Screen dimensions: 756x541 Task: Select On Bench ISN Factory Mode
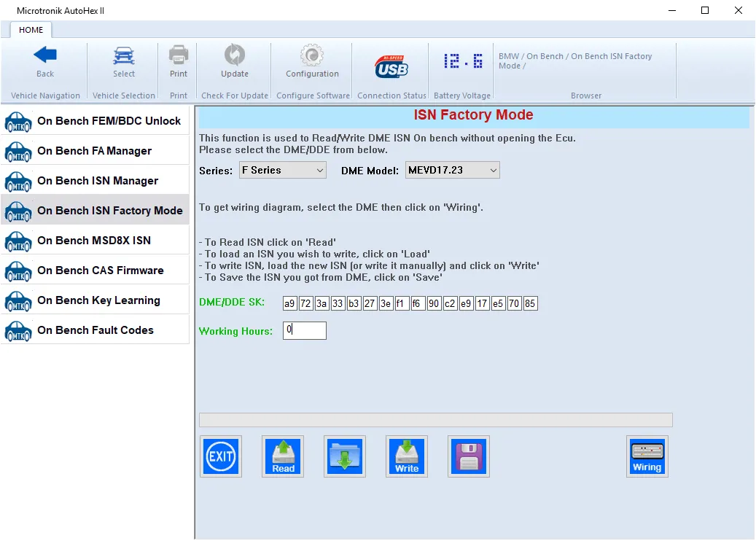click(x=95, y=211)
